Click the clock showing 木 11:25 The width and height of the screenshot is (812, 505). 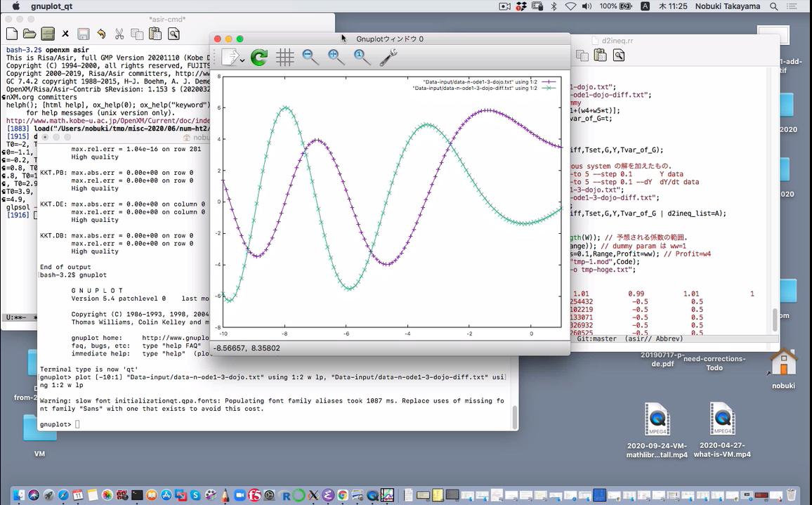click(673, 6)
